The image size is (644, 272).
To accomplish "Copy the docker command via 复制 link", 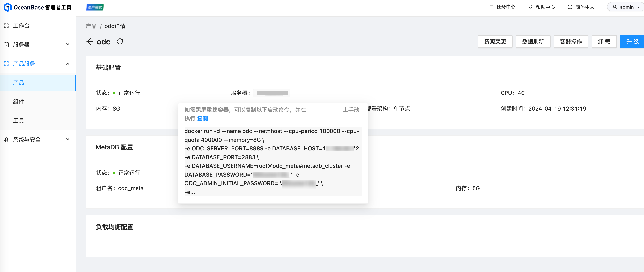I will (x=202, y=118).
